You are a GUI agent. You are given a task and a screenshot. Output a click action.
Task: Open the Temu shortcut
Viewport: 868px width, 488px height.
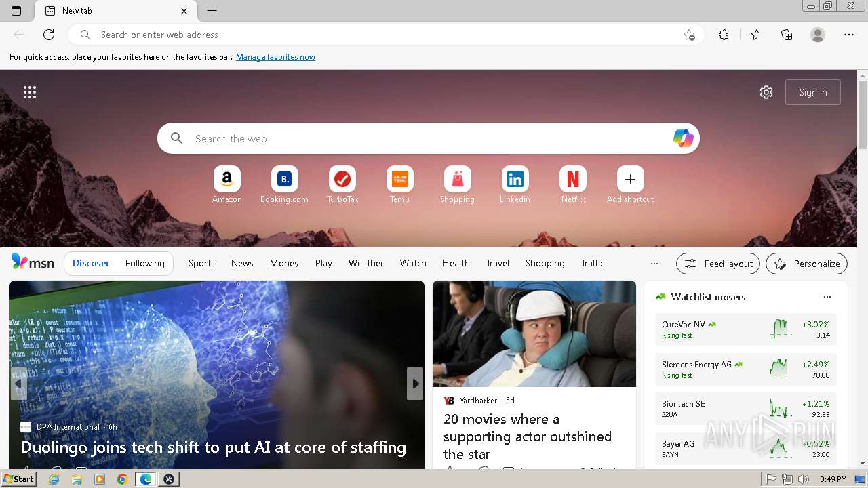[x=400, y=185]
